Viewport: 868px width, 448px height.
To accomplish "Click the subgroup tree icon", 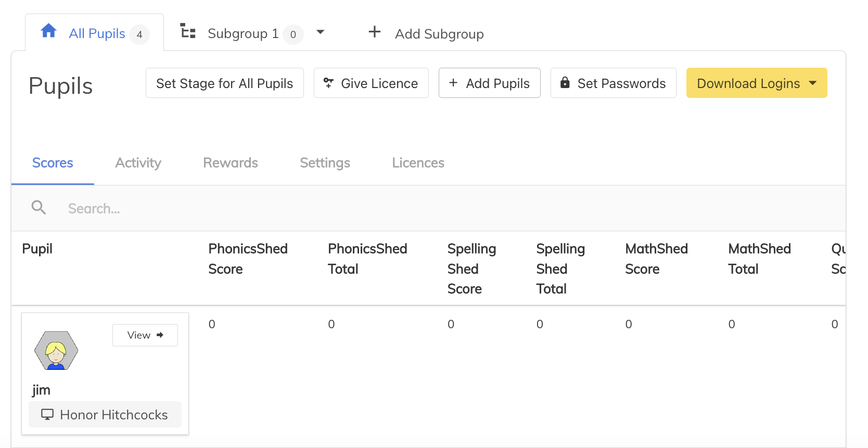I will coord(188,31).
